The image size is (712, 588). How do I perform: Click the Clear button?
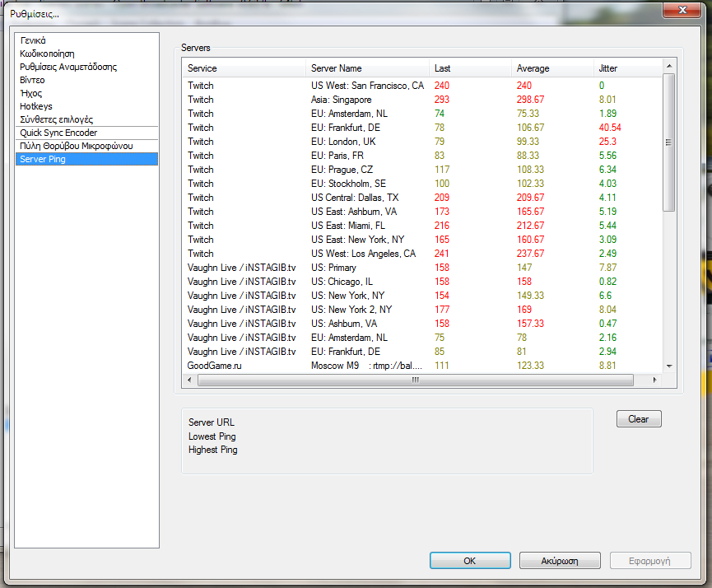click(x=639, y=419)
